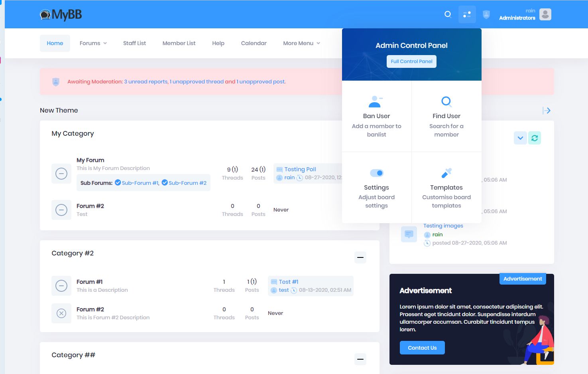
Task: Click the moderator shield icon in header
Action: [486, 14]
